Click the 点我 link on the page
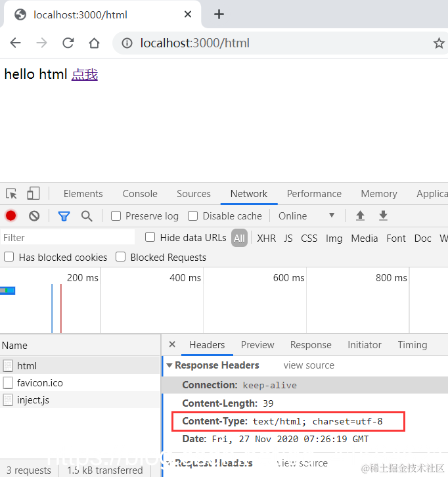 click(85, 74)
